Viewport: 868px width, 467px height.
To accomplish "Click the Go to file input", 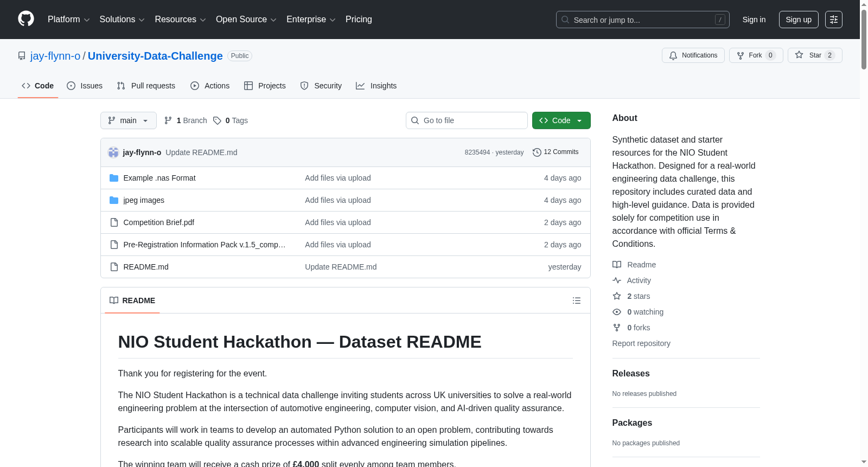I will tap(467, 120).
